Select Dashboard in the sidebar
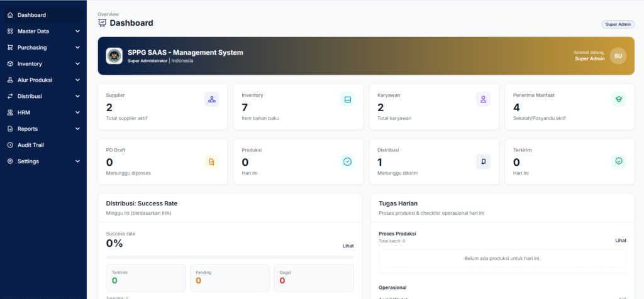This screenshot has height=299, width=644. coord(43,15)
